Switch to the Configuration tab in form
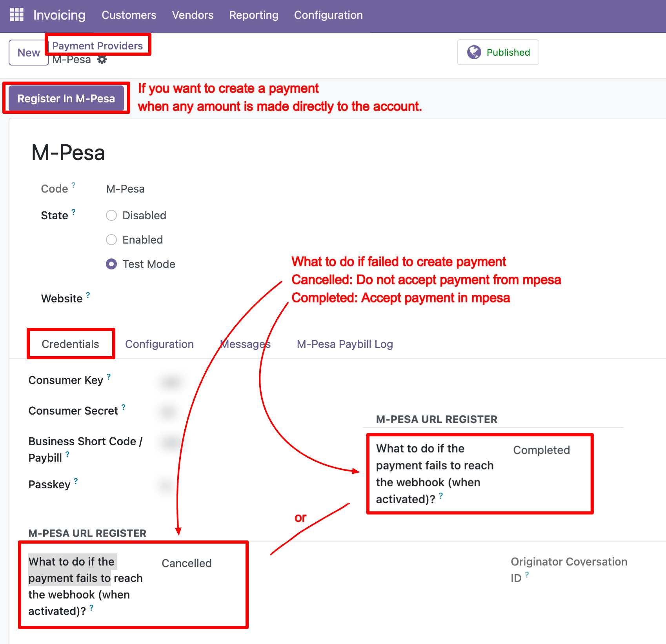The height and width of the screenshot is (644, 666). (x=159, y=344)
